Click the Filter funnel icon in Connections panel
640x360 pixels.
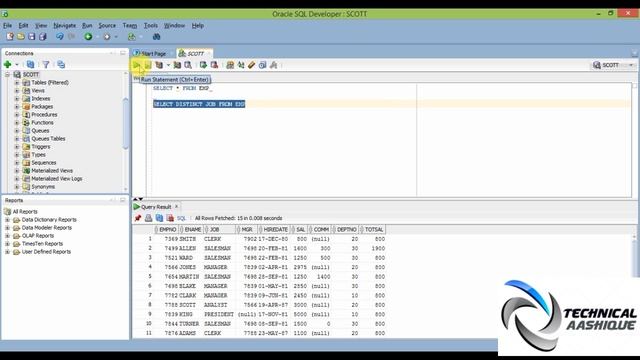(x=46, y=64)
